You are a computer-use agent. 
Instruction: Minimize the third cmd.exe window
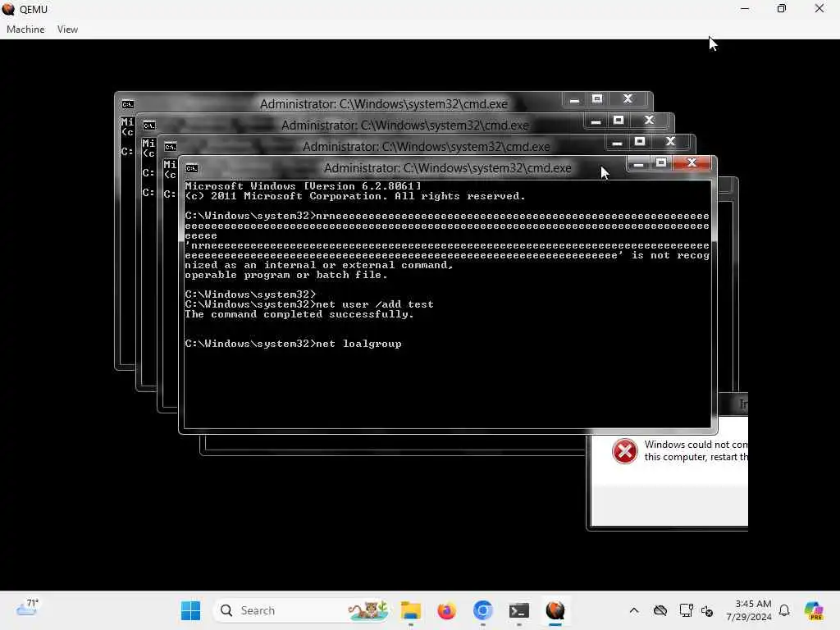click(x=617, y=142)
